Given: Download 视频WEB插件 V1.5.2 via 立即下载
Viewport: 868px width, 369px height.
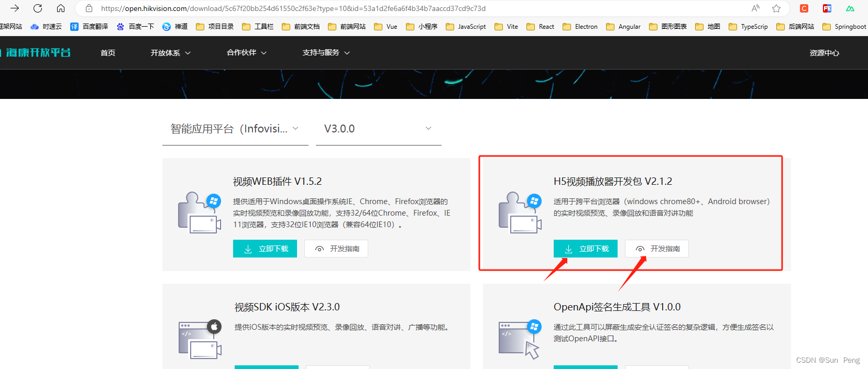Looking at the screenshot, I should [x=265, y=249].
